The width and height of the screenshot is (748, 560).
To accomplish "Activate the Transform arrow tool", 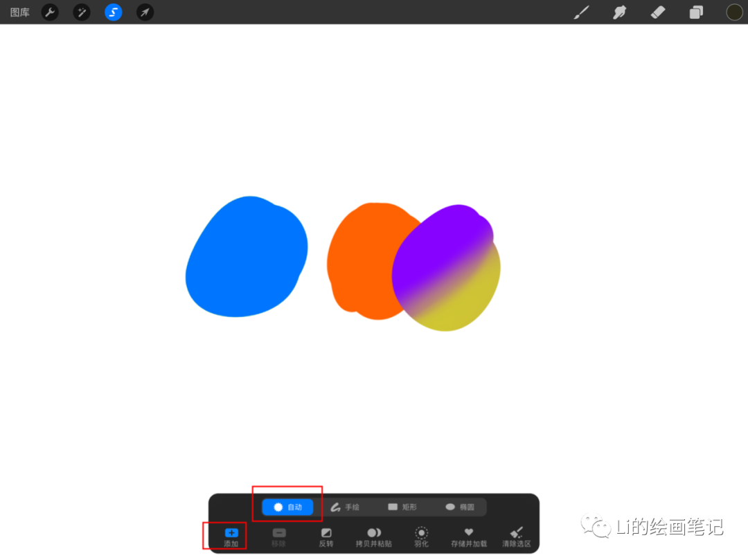I will (x=145, y=12).
